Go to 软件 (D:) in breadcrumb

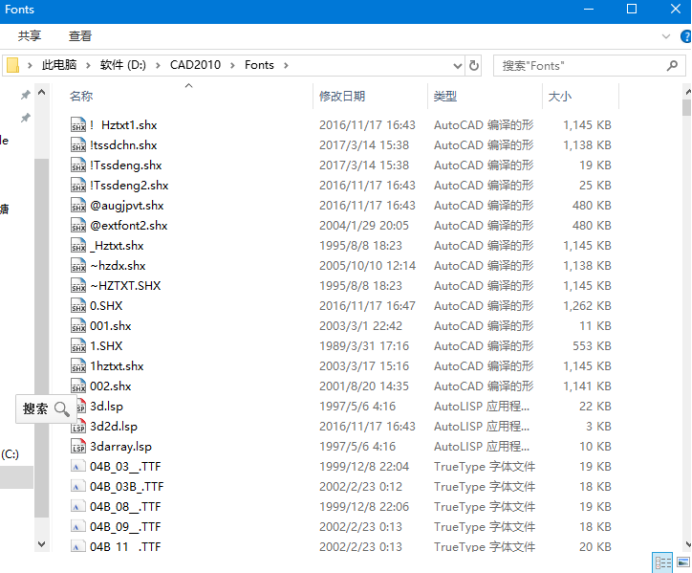click(x=123, y=65)
